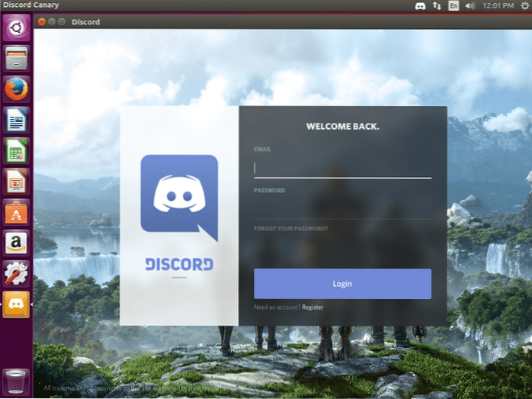The height and width of the screenshot is (399, 532).
Task: Open the Amazon launcher icon
Action: click(16, 243)
